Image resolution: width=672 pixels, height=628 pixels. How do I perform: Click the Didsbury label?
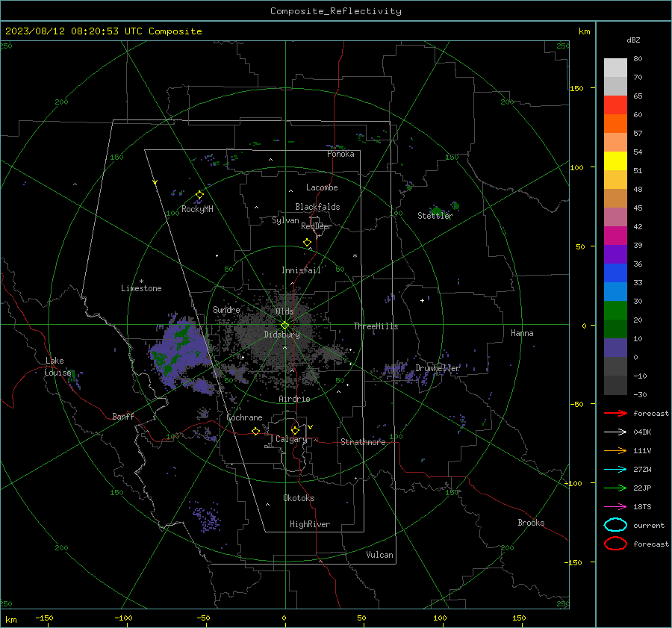pos(281,335)
